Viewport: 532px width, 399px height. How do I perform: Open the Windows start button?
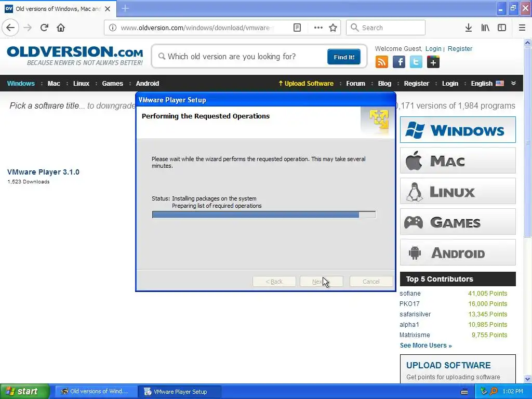[x=24, y=392]
